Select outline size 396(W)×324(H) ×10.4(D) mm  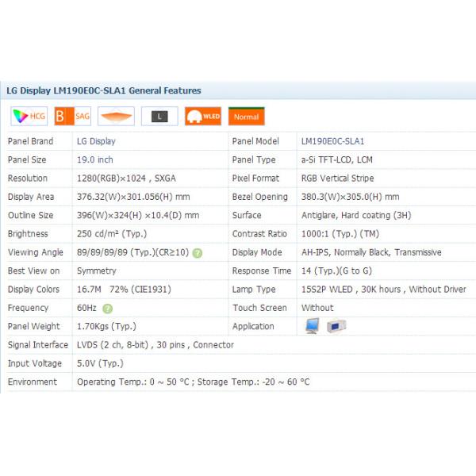tap(138, 216)
